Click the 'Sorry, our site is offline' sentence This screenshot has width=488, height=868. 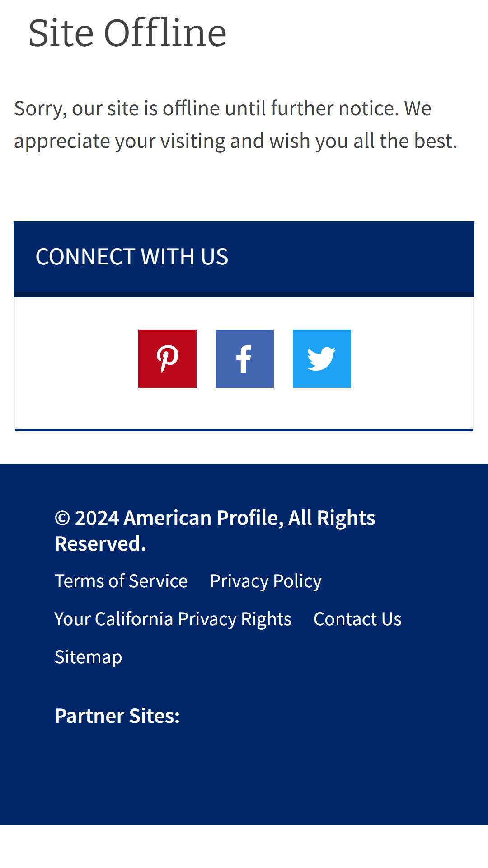[206, 108]
